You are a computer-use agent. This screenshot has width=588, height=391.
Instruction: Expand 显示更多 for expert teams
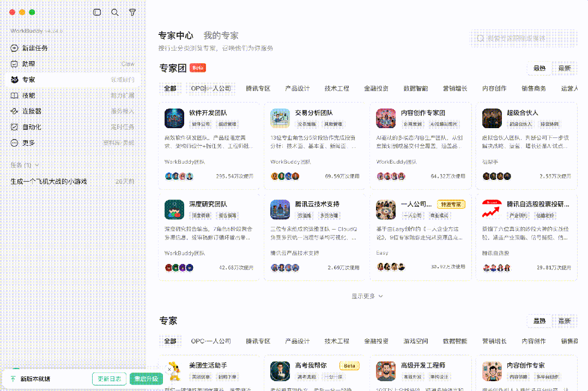pyautogui.click(x=367, y=296)
